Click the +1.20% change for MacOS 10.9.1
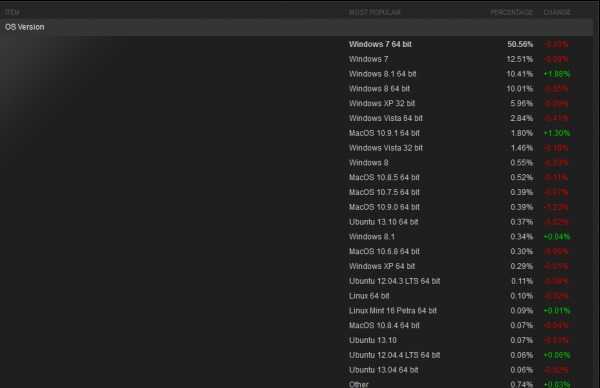600x388 pixels. coord(557,133)
